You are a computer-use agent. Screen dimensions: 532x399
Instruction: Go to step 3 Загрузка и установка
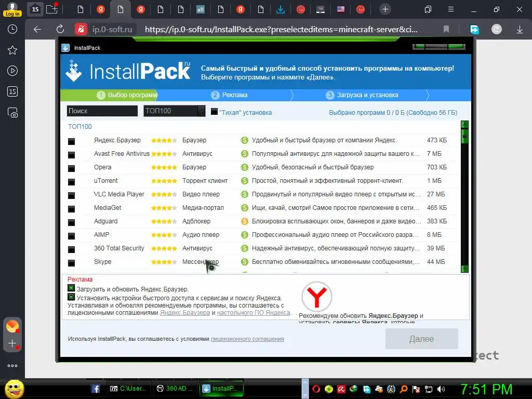(362, 95)
